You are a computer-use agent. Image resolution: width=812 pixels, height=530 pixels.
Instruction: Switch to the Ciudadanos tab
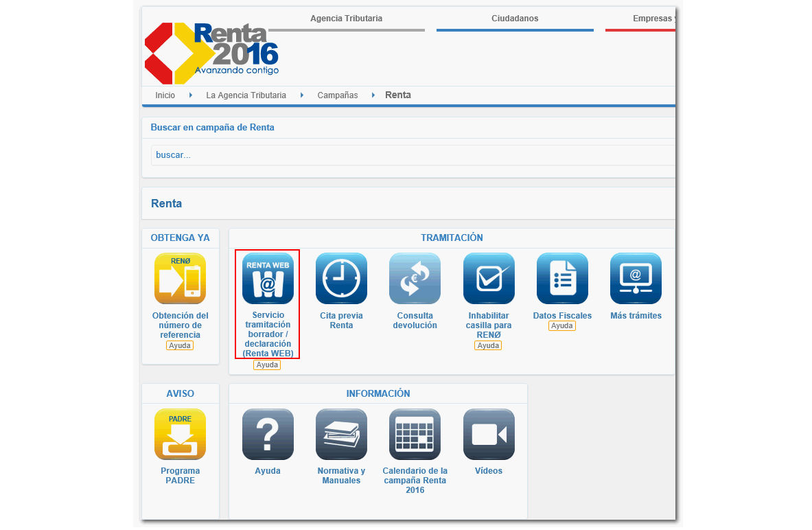[x=515, y=19]
